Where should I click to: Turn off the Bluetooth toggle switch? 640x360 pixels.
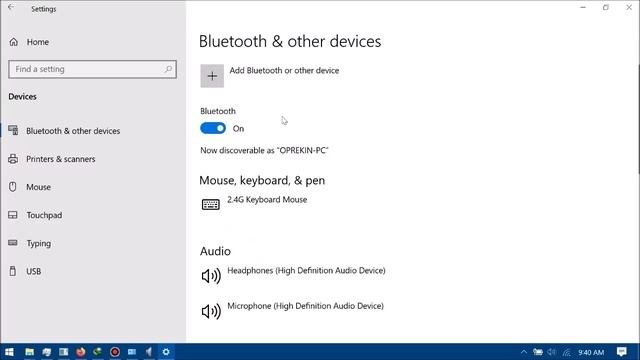[x=213, y=129]
